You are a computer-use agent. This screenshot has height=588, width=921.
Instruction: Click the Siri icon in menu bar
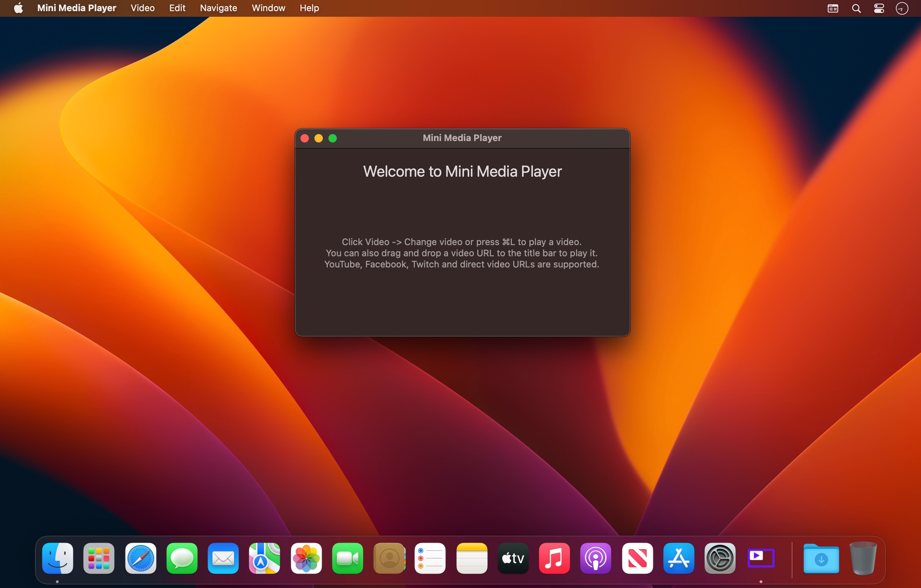click(902, 8)
